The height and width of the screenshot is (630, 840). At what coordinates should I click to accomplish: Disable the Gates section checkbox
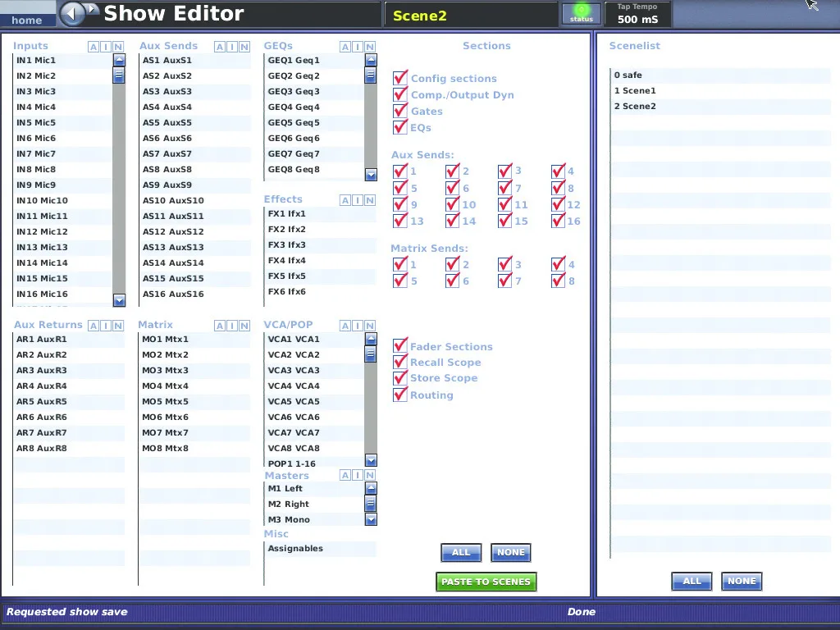[x=399, y=112]
